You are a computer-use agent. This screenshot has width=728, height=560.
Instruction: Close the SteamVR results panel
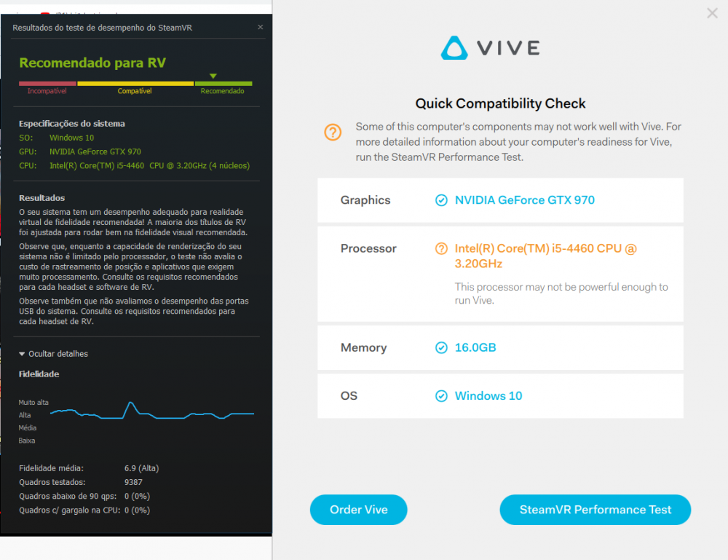coord(261,28)
